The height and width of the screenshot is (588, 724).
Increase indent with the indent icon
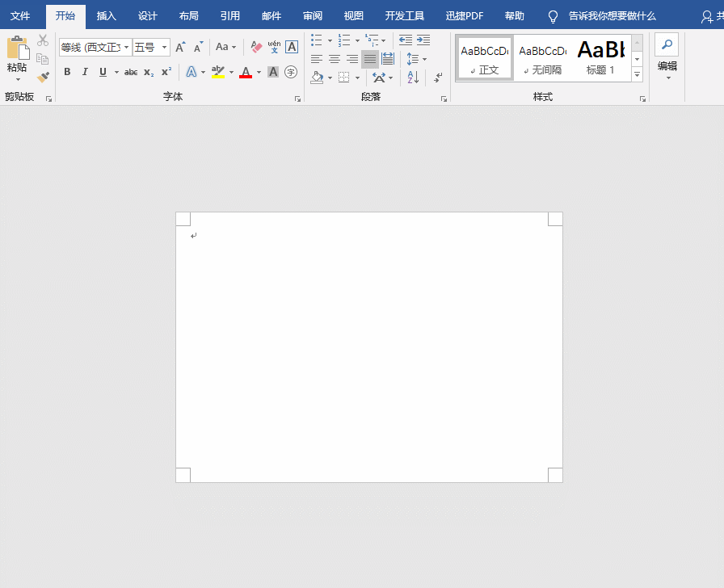423,40
